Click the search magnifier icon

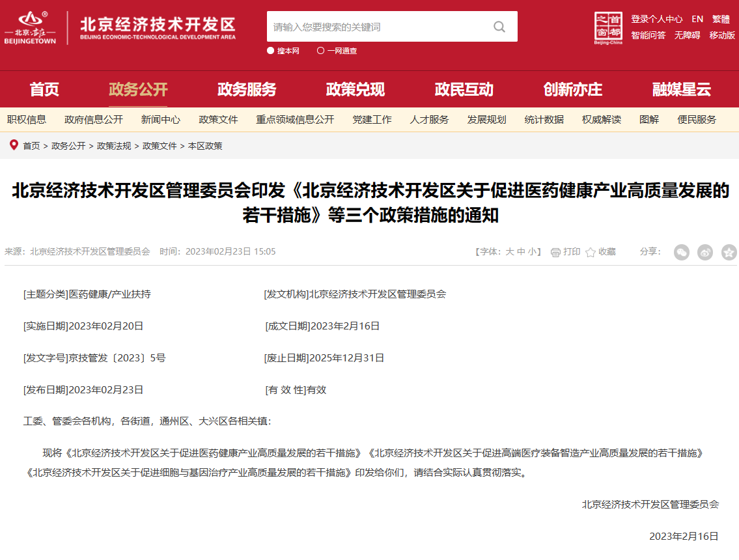tap(499, 27)
